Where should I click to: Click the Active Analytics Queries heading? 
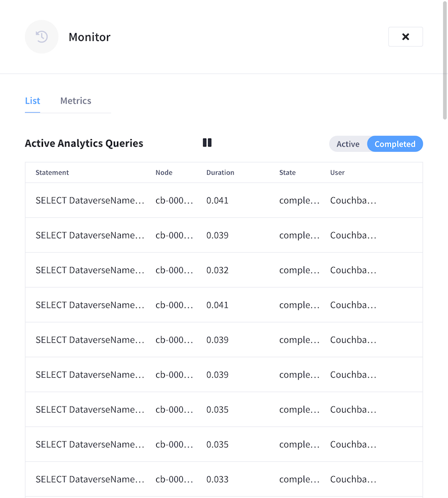click(x=84, y=143)
